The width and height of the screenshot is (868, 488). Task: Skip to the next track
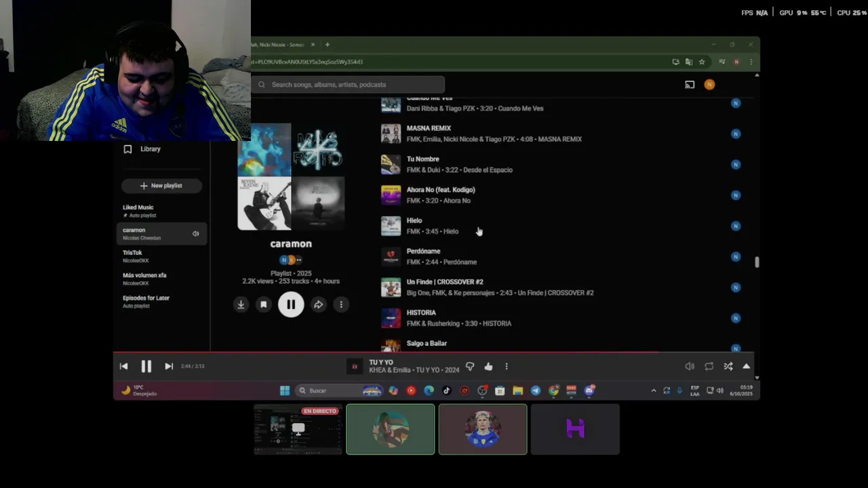(x=169, y=366)
